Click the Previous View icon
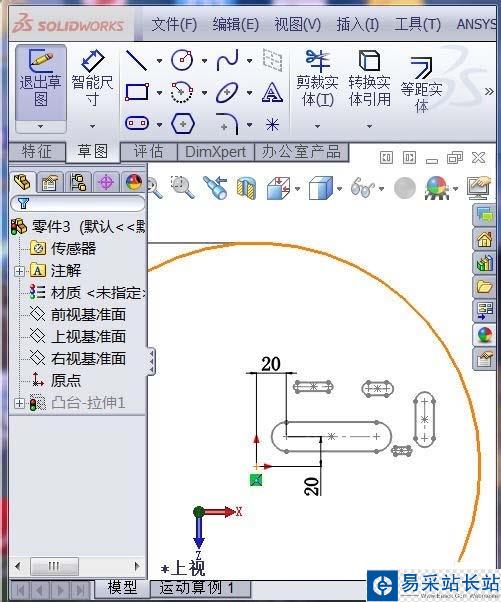The width and height of the screenshot is (501, 602). pos(215,188)
